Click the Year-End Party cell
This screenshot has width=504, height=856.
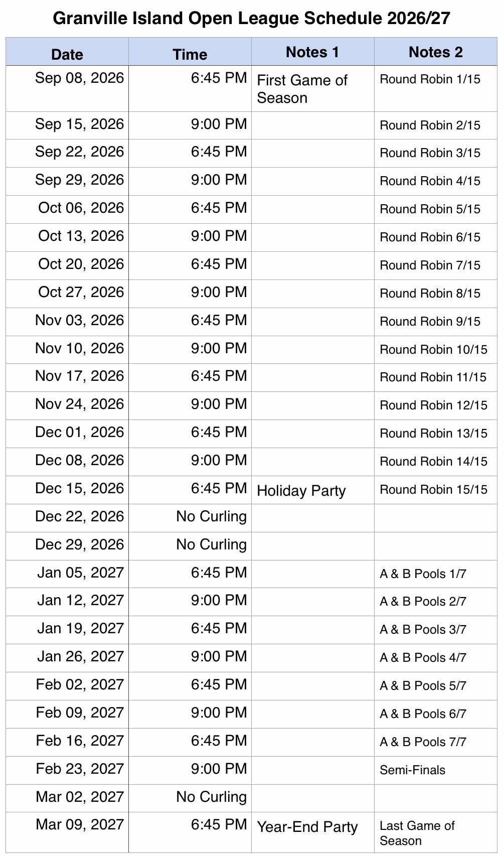point(313,832)
